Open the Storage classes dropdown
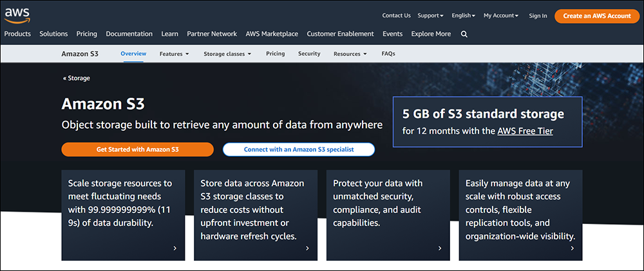 pos(227,54)
